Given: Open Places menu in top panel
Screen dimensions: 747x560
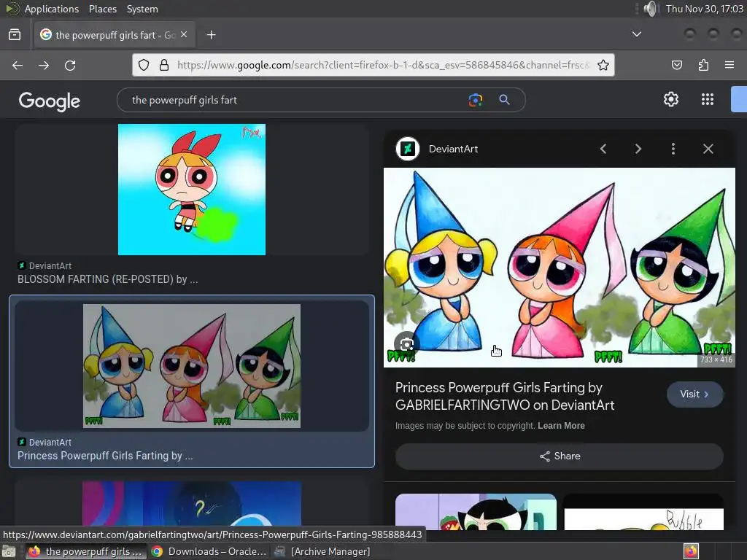Looking at the screenshot, I should click(102, 9).
